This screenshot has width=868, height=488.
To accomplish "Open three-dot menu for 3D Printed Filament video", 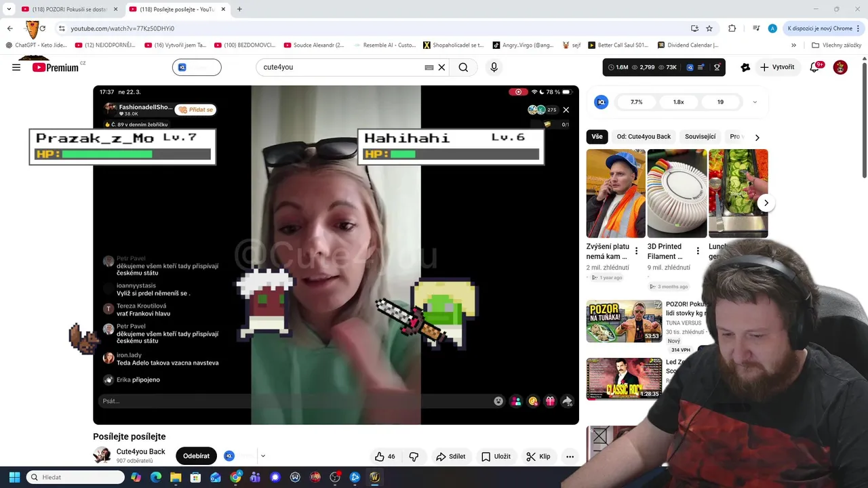I will click(698, 251).
